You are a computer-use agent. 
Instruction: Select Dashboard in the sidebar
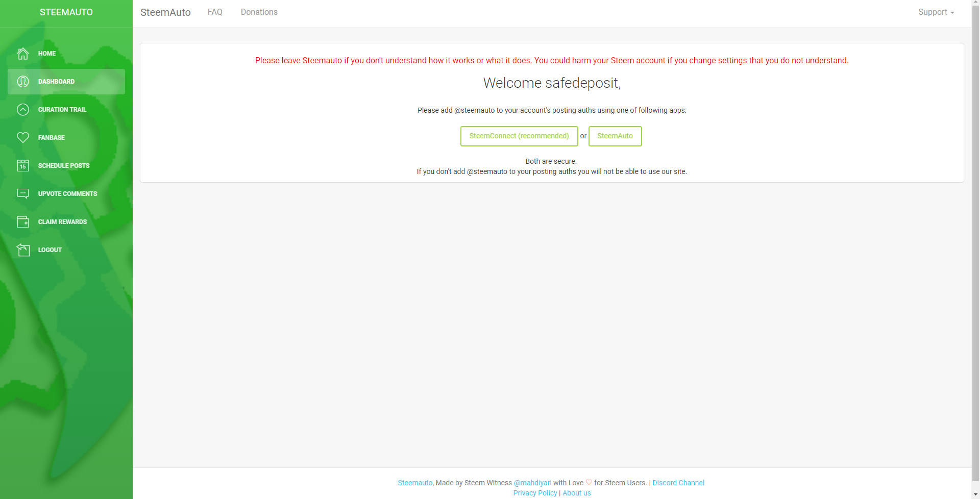pos(66,82)
